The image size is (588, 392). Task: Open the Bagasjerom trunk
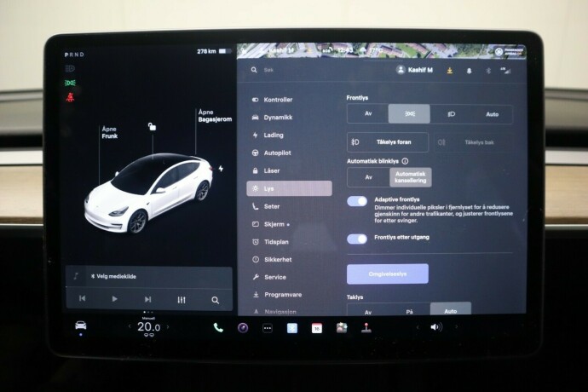[x=215, y=116]
